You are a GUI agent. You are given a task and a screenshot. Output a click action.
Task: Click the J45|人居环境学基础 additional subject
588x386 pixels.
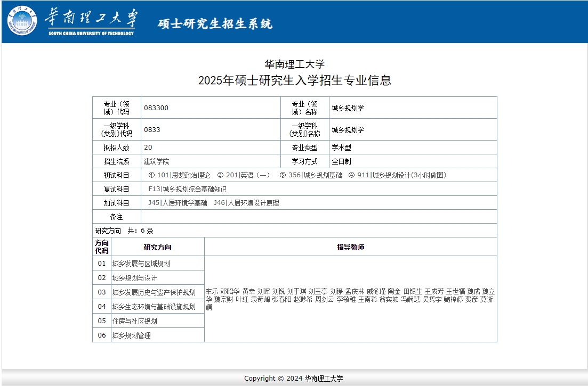tap(178, 203)
